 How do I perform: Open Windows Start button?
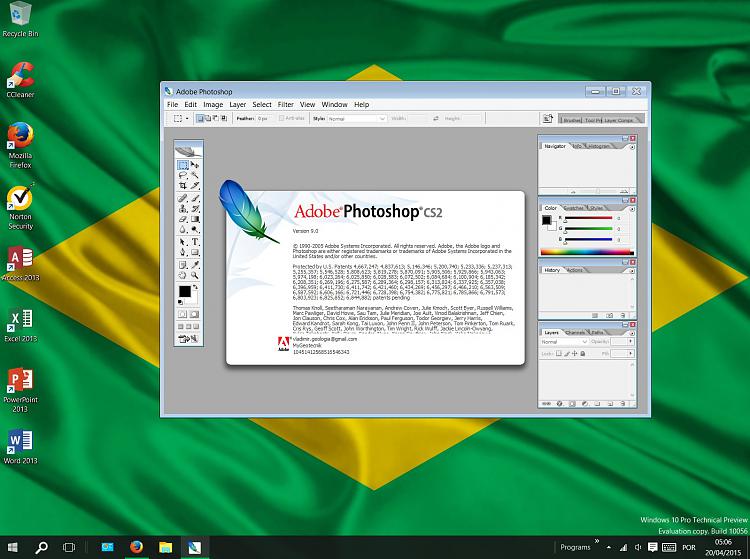tap(13, 547)
